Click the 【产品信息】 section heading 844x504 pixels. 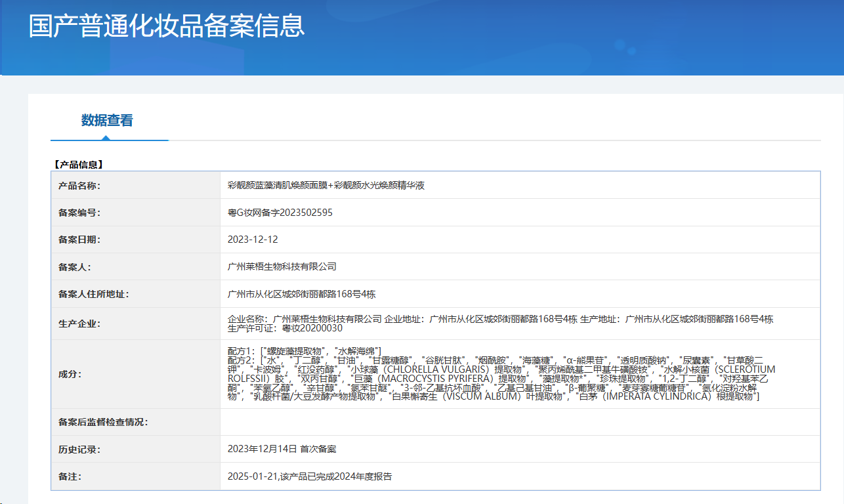coord(77,164)
